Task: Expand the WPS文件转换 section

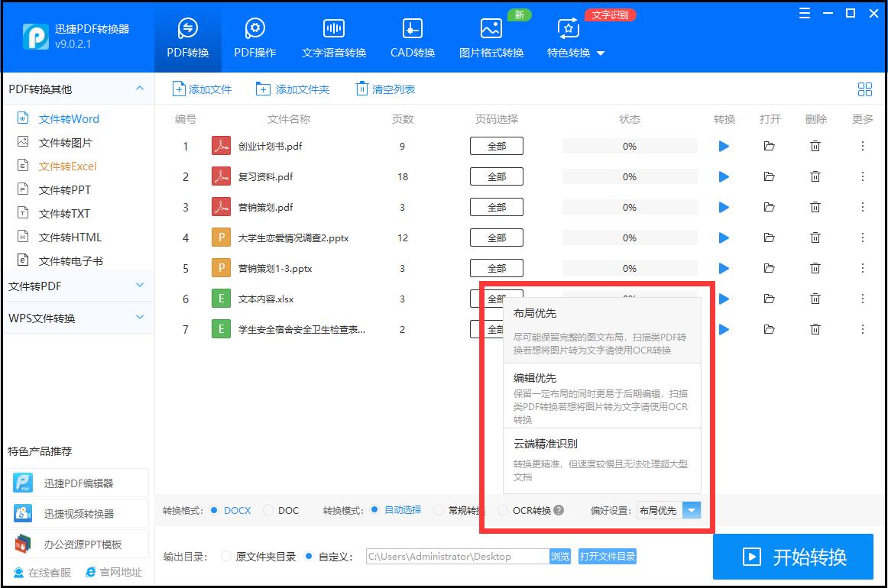Action: coord(139,317)
